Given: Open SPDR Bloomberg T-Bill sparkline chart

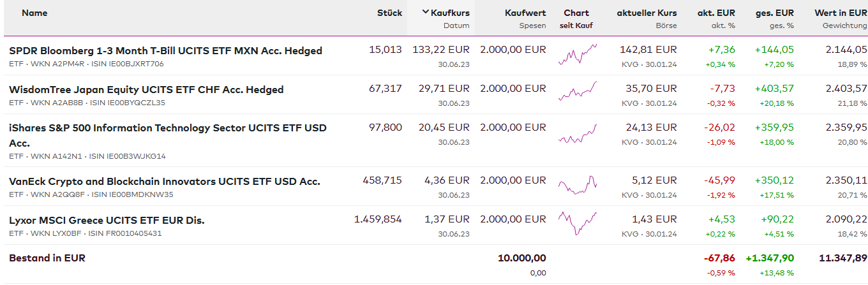Looking at the screenshot, I should (577, 55).
